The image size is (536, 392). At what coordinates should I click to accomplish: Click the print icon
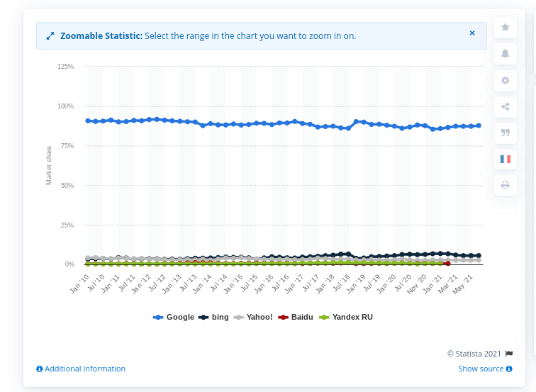pyautogui.click(x=506, y=185)
